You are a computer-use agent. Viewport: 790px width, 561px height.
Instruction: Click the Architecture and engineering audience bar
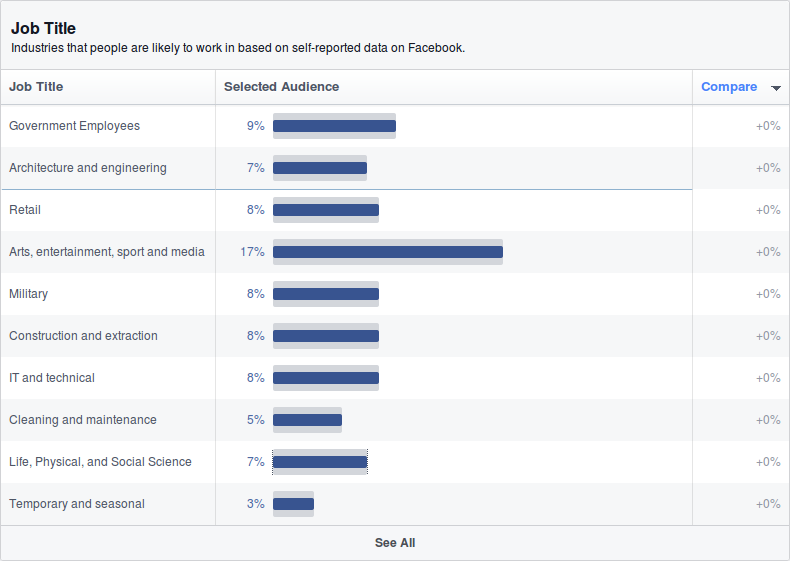319,168
